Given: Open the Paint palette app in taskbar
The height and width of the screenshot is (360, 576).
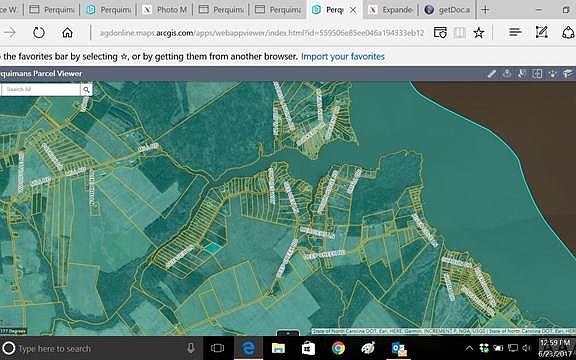Looking at the screenshot, I should point(368,348).
